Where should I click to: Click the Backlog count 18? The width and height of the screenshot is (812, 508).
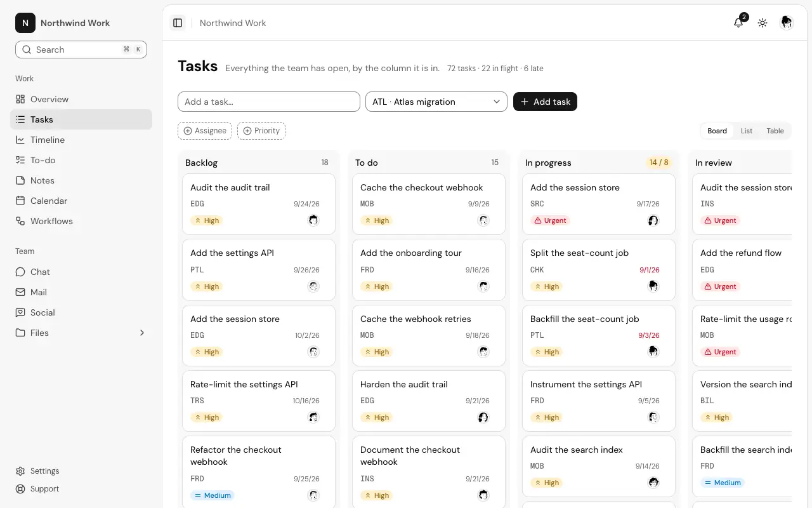[325, 163]
